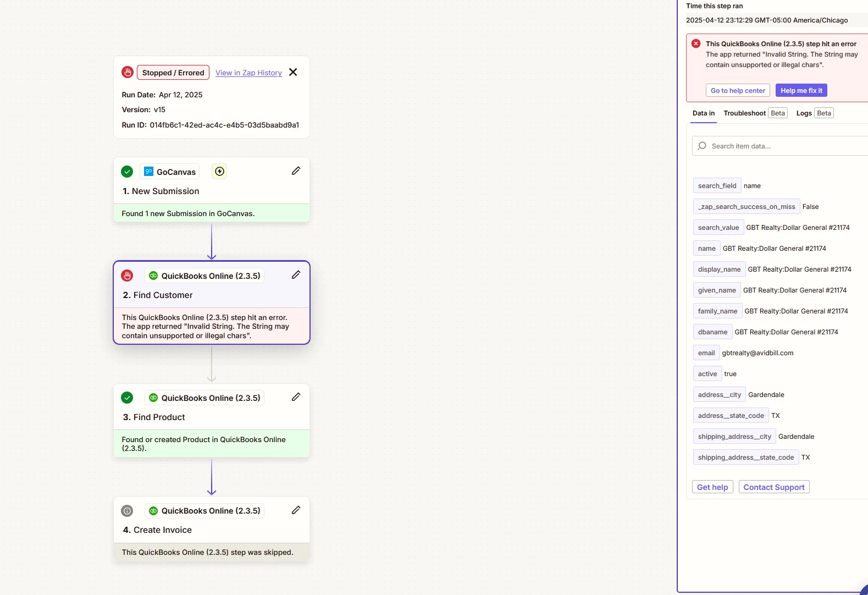This screenshot has width=868, height=595.
Task: Click the given_name data key
Action: (x=717, y=290)
